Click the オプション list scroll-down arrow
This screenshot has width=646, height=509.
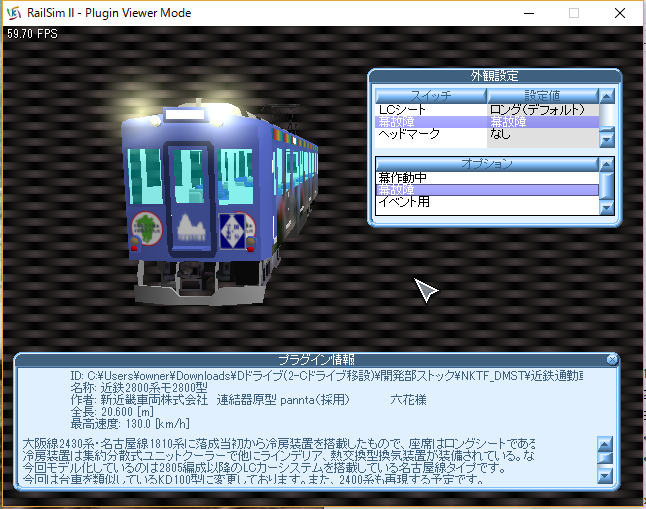tap(606, 208)
